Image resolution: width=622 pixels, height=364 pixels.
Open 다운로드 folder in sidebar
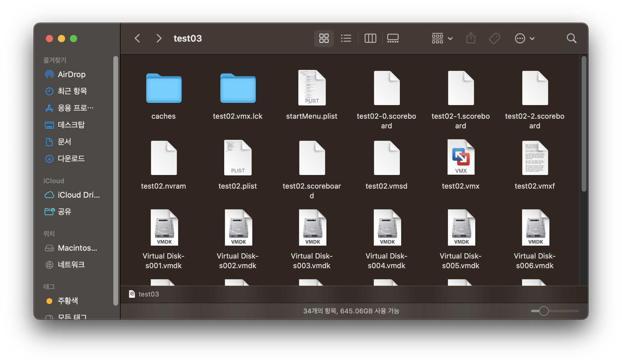pos(71,158)
